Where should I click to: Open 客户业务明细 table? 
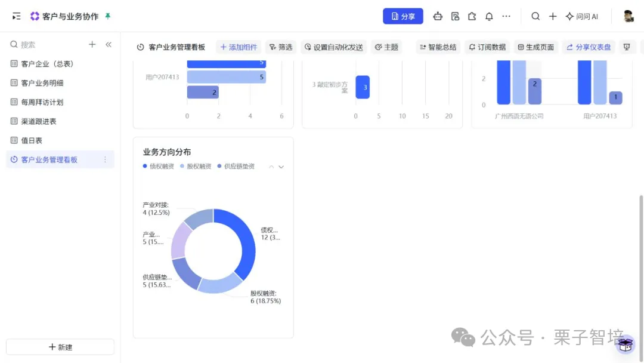click(x=60, y=83)
